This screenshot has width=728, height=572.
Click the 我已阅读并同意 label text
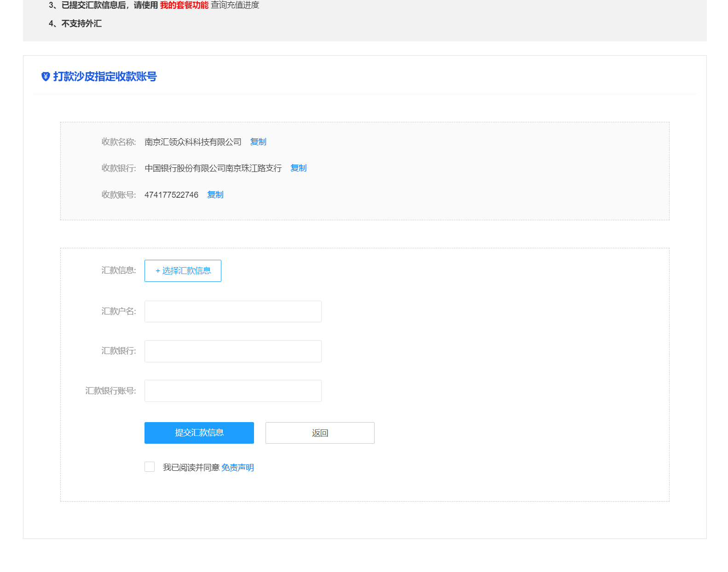pos(191,468)
